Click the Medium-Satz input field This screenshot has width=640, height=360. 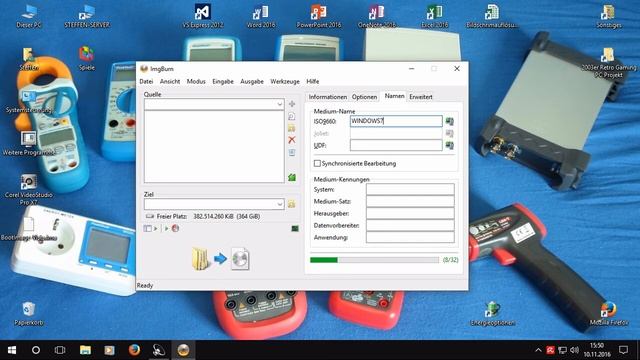(x=410, y=201)
